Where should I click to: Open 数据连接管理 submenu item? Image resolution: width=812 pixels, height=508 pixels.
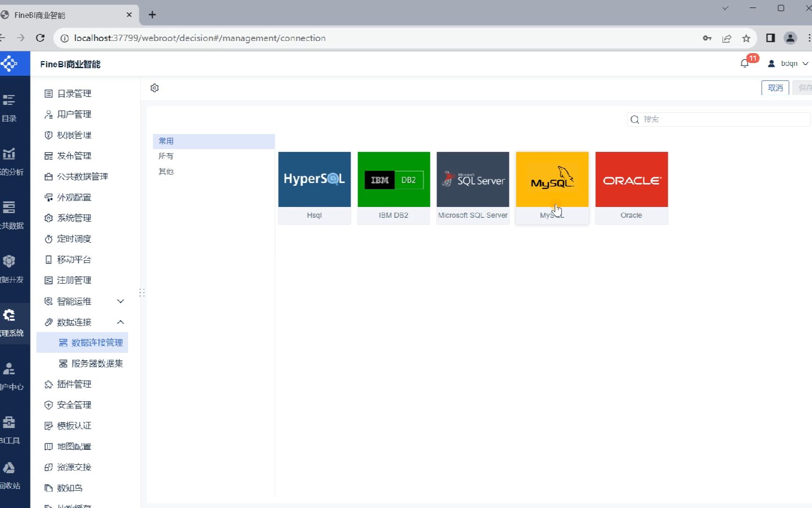82,342
